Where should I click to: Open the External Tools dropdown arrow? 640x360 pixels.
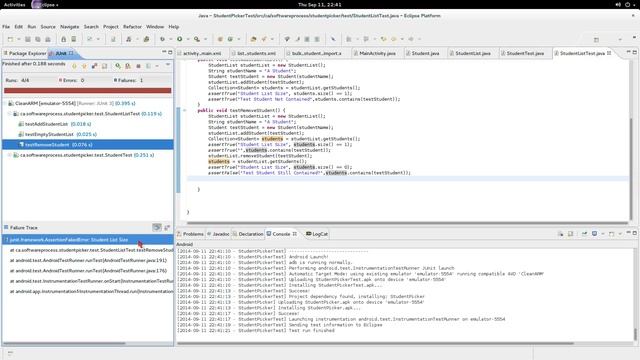tap(205, 39)
